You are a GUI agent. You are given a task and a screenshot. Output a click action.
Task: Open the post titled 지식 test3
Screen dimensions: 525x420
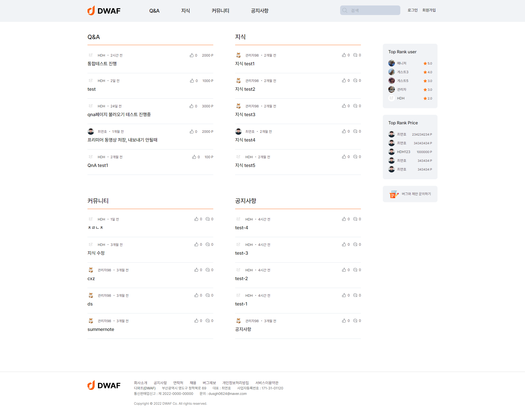pos(245,114)
